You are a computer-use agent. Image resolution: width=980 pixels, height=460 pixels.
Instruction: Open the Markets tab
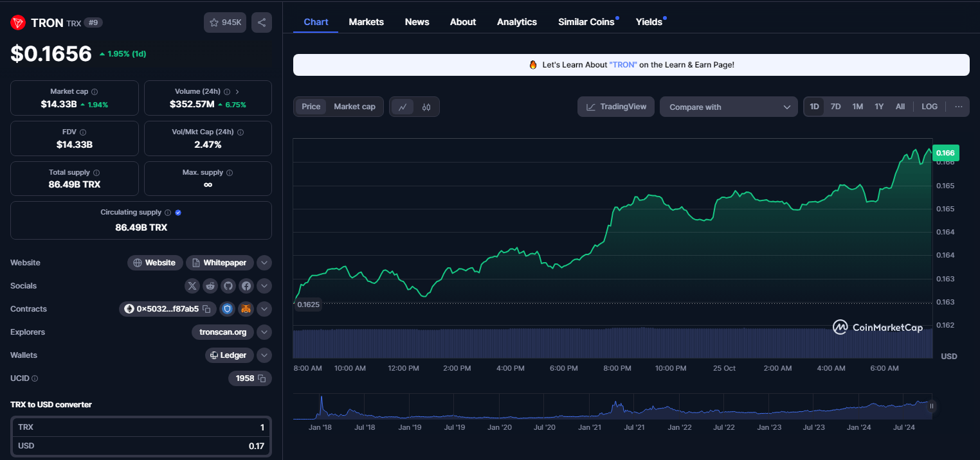(x=367, y=22)
